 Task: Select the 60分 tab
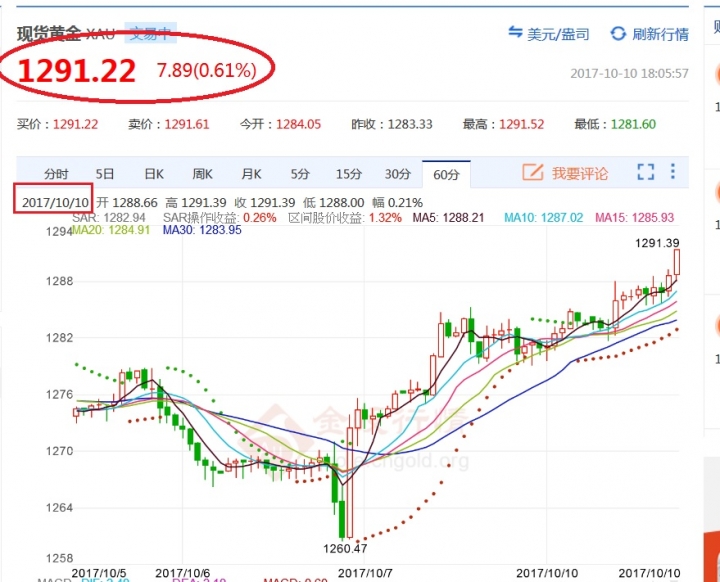click(x=446, y=175)
